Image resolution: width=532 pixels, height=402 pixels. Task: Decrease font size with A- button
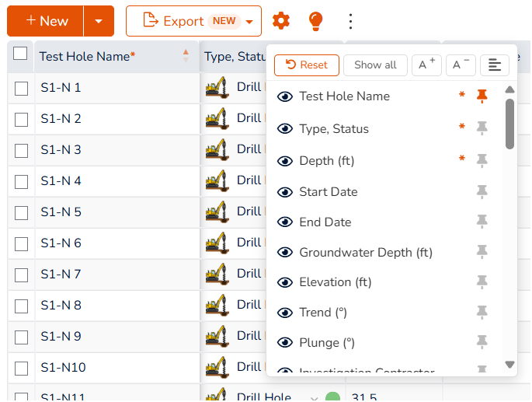tap(461, 65)
